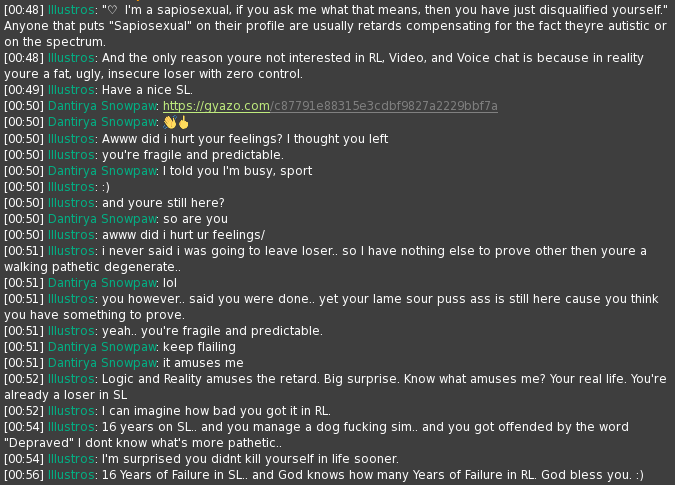Click the gray hash portion of gyazo URL

click(x=384, y=106)
